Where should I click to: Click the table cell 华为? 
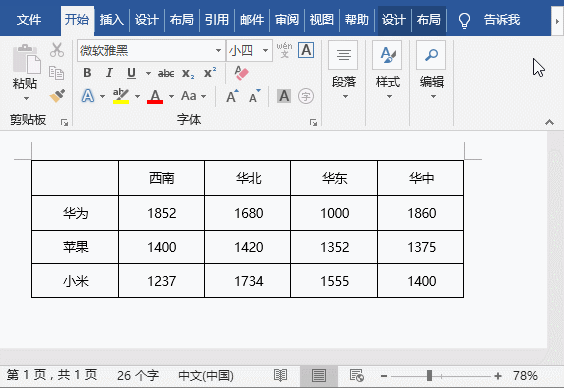click(x=75, y=213)
